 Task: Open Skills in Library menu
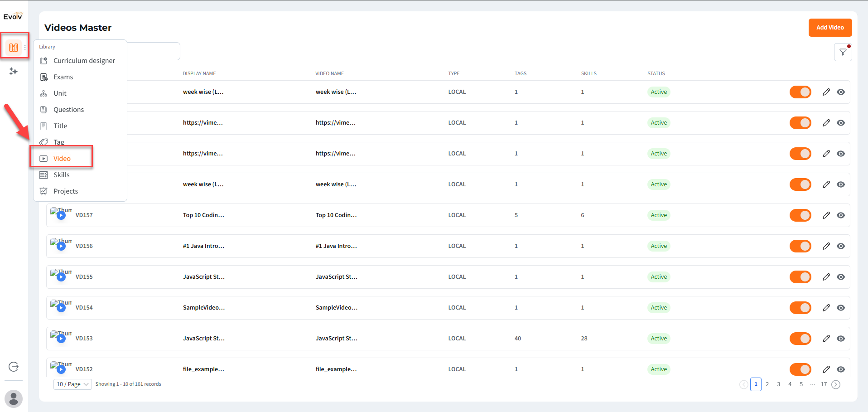tap(80, 175)
